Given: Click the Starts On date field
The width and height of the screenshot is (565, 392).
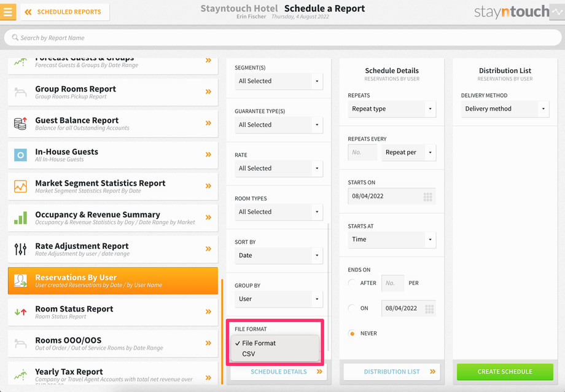Looking at the screenshot, I should pos(392,196).
